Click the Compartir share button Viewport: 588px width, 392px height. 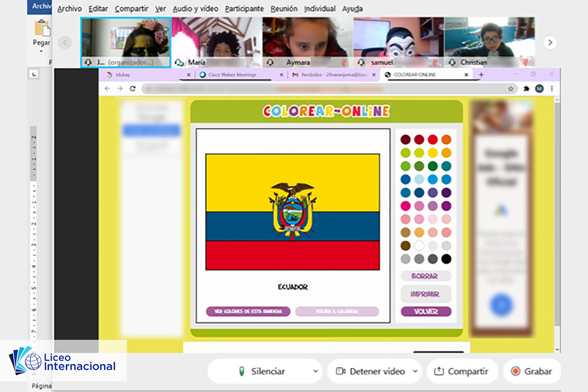(462, 371)
